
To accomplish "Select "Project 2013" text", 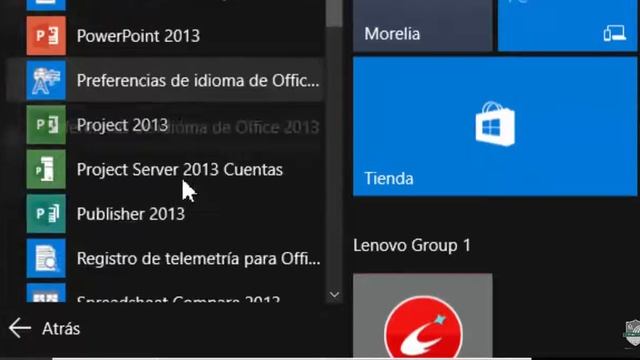I will [x=122, y=125].
